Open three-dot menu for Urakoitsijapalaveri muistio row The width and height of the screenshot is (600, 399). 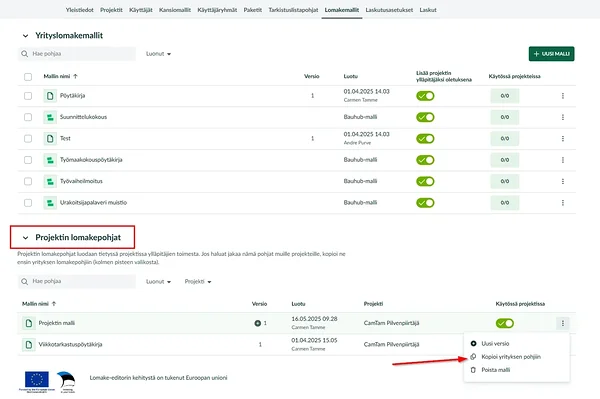[562, 203]
